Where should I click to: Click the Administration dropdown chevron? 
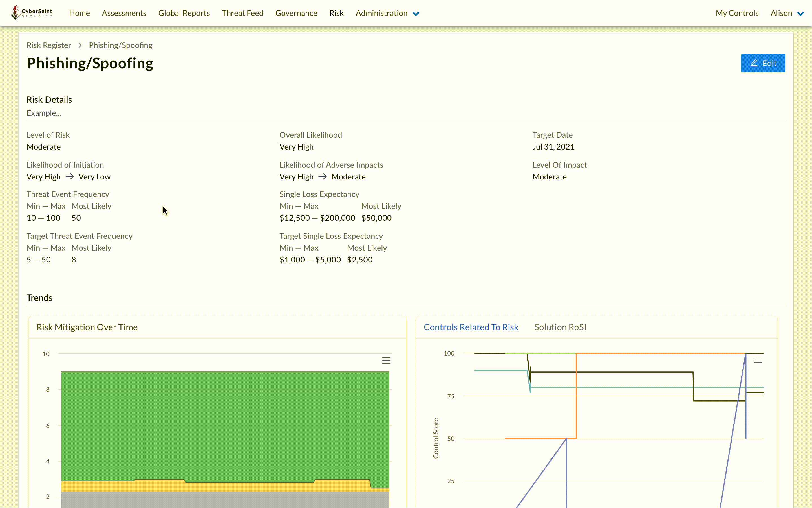click(x=416, y=14)
